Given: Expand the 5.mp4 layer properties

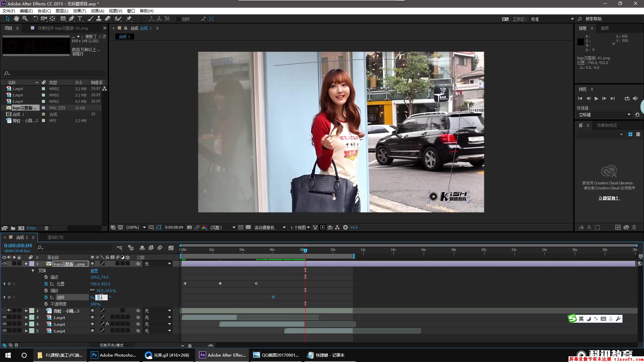Looking at the screenshot, I should (x=26, y=331).
